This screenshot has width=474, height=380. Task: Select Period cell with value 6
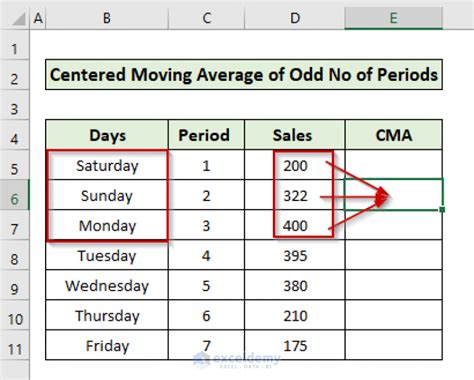207,315
